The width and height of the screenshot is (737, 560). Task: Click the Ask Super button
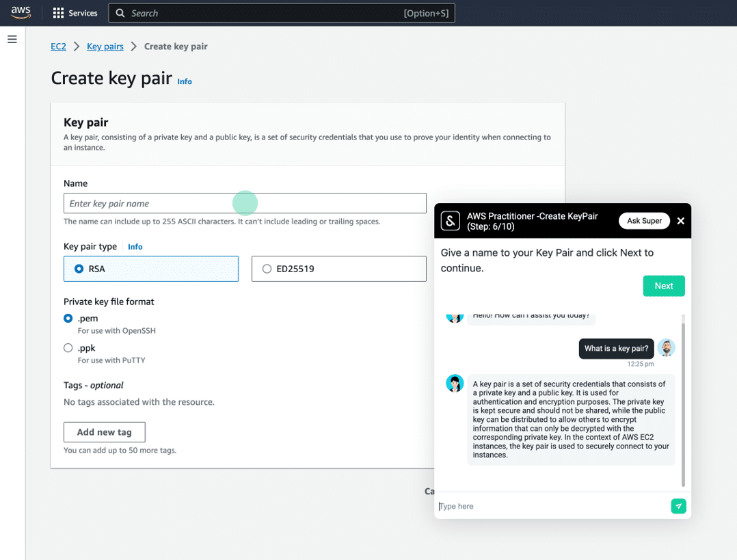click(x=644, y=221)
